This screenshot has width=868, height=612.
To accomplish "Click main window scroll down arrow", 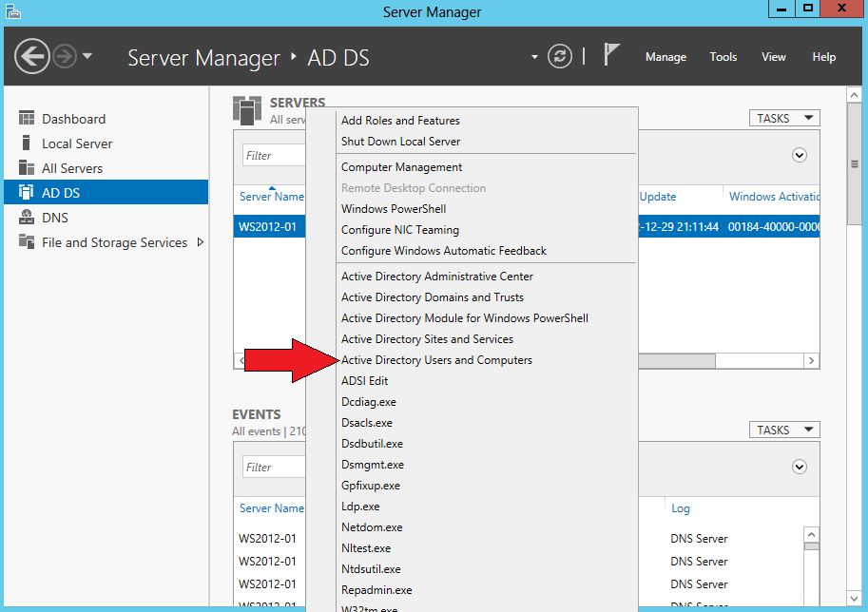I will [x=854, y=599].
